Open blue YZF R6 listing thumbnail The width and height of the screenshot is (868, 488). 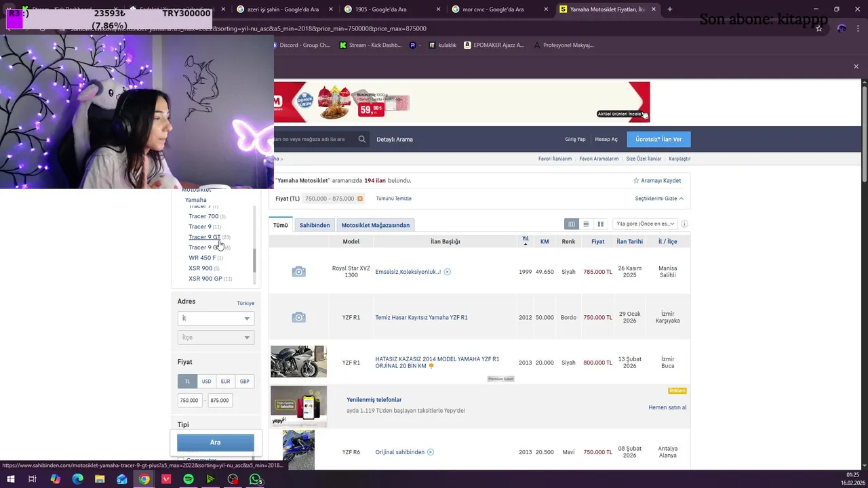click(298, 450)
